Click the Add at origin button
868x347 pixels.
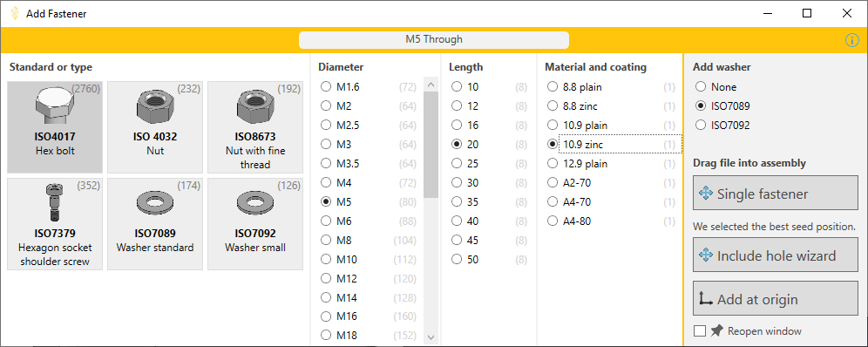coord(776,298)
